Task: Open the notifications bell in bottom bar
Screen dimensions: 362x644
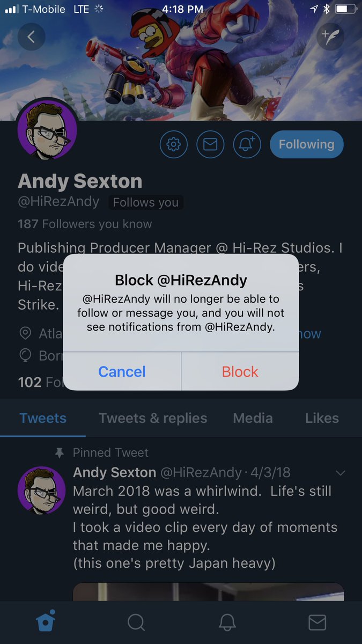Action: 227,623
